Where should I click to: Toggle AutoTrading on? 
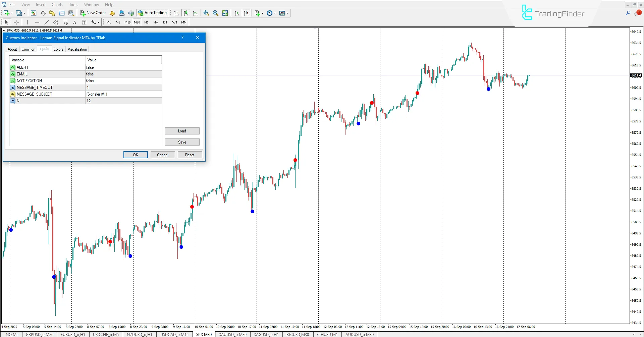coord(152,13)
